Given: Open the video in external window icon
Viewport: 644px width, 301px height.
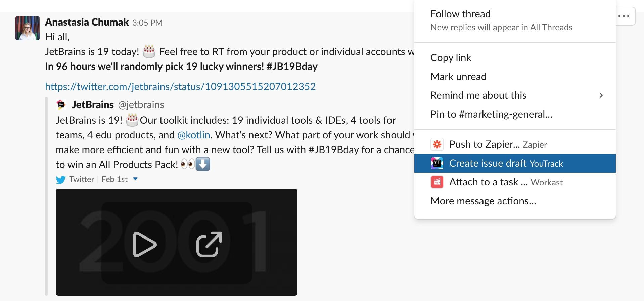Looking at the screenshot, I should click(209, 245).
